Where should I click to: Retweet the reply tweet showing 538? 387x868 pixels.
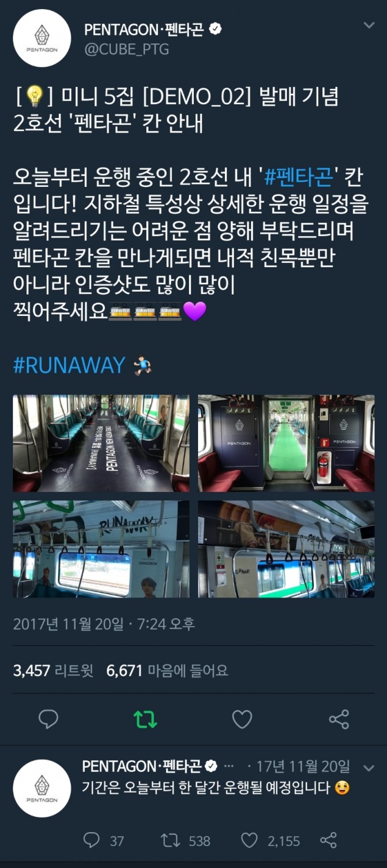pyautogui.click(x=185, y=841)
